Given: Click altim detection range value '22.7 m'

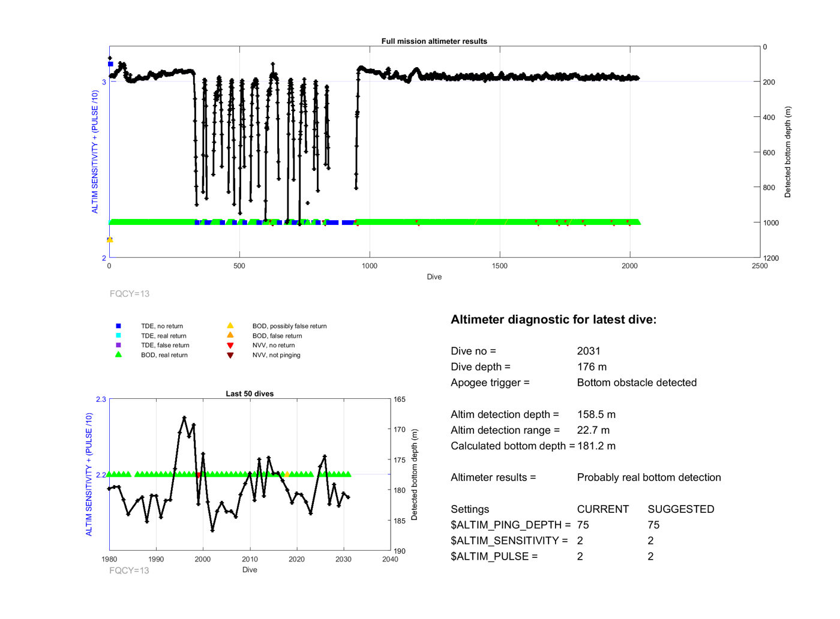Looking at the screenshot, I should [593, 430].
